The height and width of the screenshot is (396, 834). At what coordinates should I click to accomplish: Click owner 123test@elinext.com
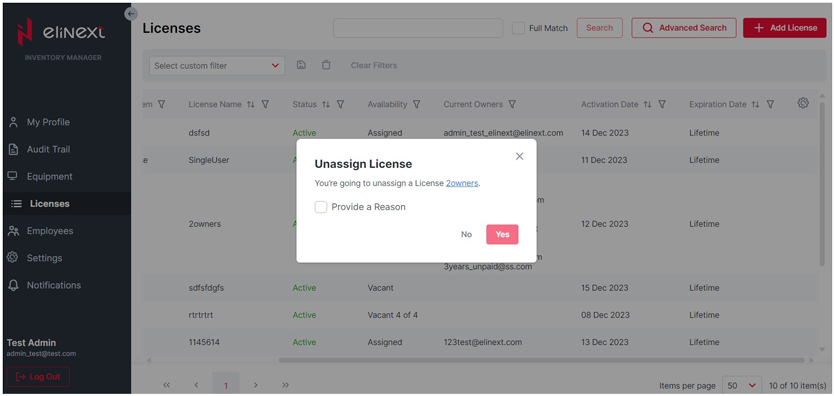point(482,342)
